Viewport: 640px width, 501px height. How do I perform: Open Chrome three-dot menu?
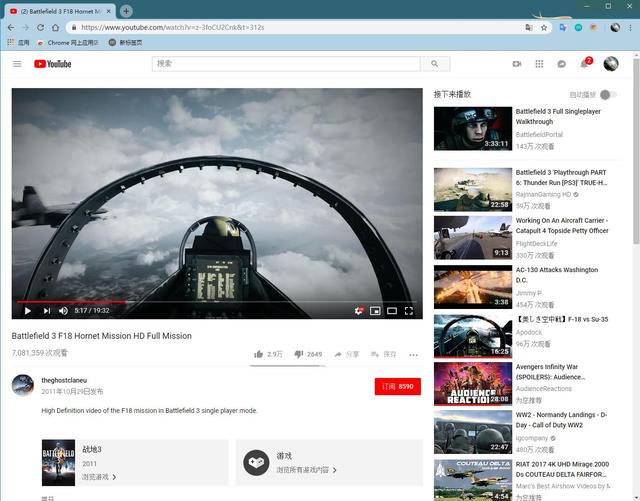(x=631, y=27)
